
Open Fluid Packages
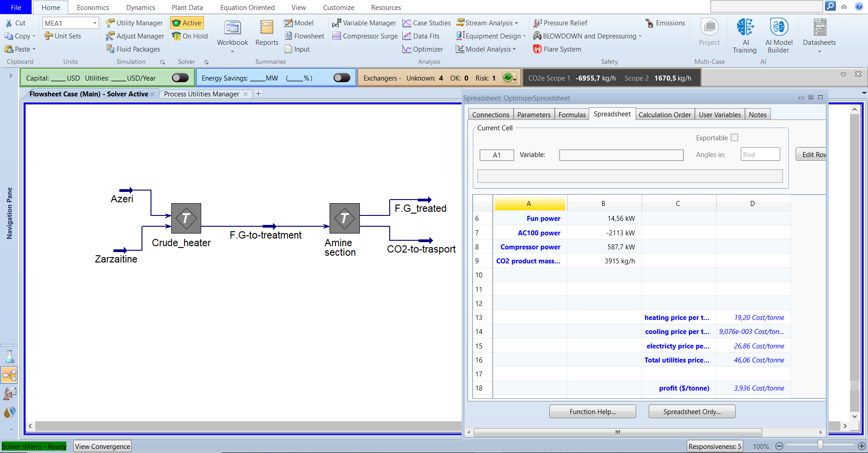click(133, 49)
